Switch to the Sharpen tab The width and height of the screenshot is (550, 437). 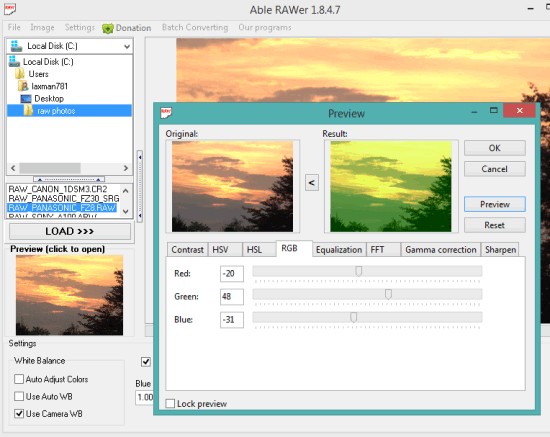coord(500,250)
